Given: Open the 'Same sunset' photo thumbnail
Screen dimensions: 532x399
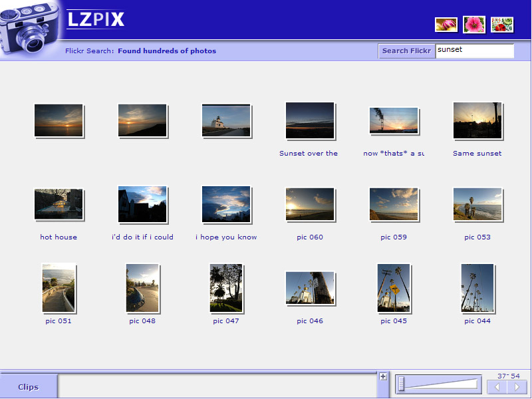Looking at the screenshot, I should click(477, 120).
